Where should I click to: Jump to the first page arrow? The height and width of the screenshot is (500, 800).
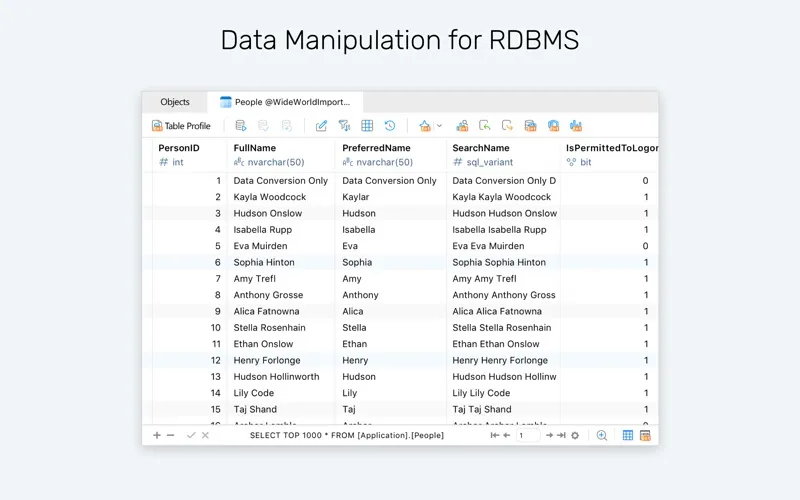[494, 435]
